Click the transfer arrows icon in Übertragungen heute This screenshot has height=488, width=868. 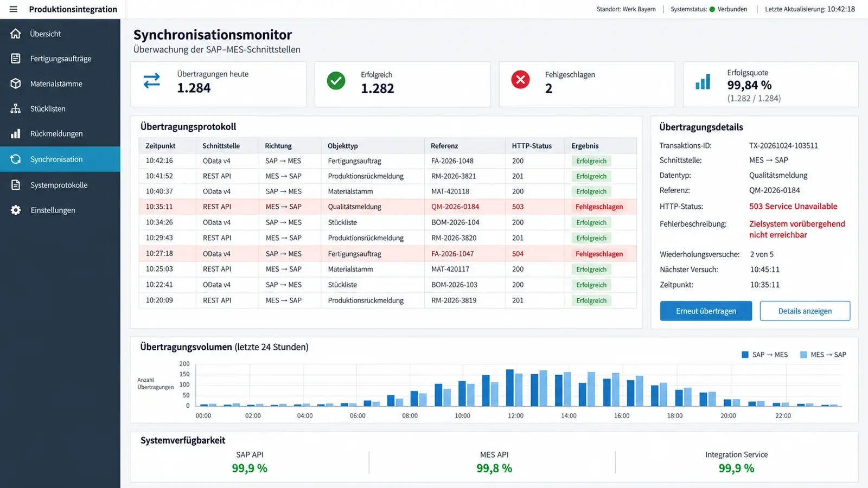point(152,81)
